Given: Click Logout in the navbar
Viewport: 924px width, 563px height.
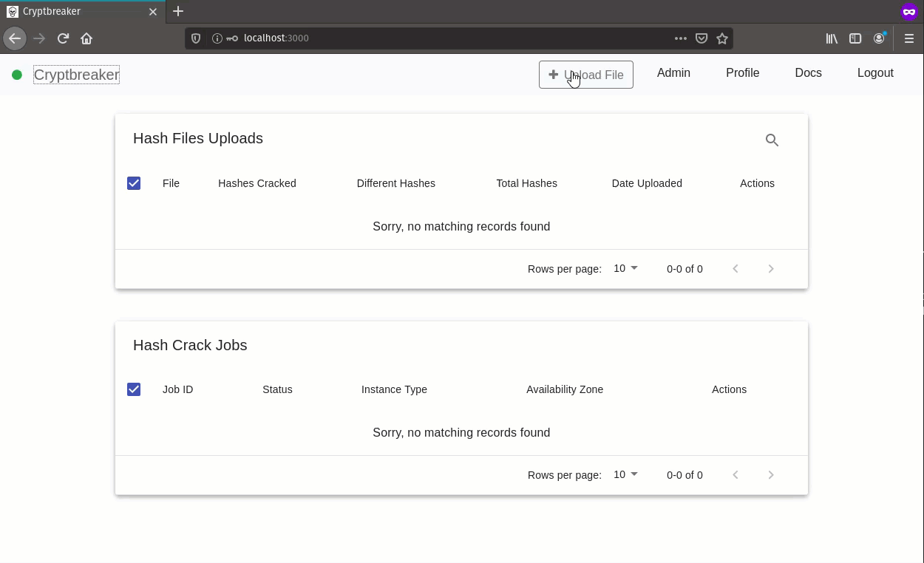Looking at the screenshot, I should [875, 73].
